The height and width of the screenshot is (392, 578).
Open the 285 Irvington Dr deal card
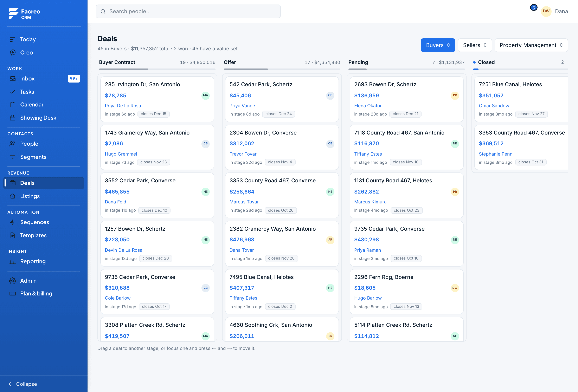click(x=157, y=99)
